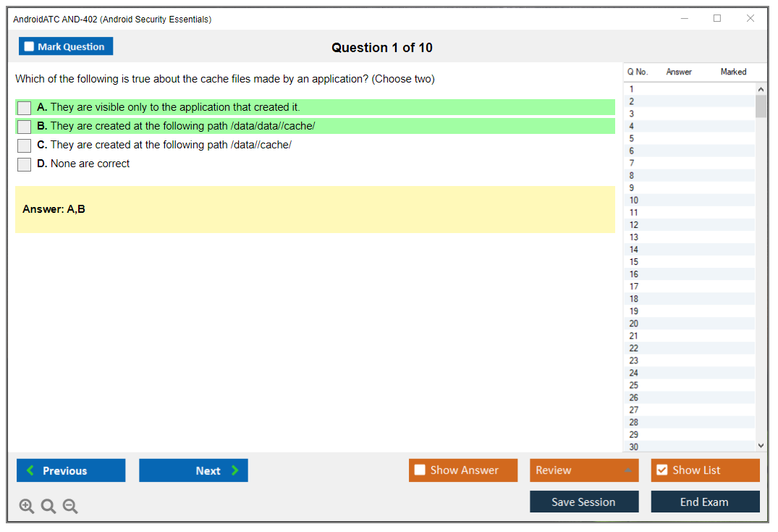Uncheck the Show List option
778x532 pixels.
[661, 470]
